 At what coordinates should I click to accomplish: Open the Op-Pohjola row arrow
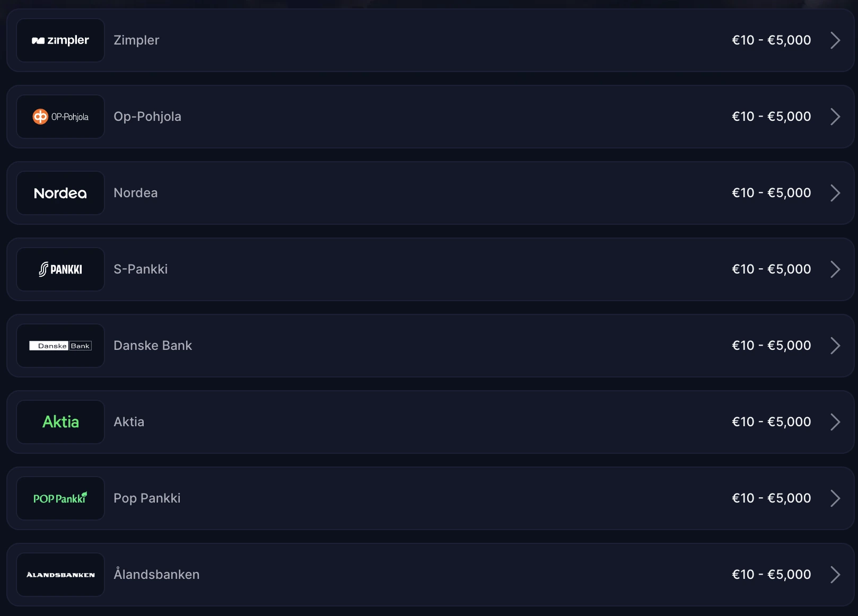pyautogui.click(x=835, y=116)
